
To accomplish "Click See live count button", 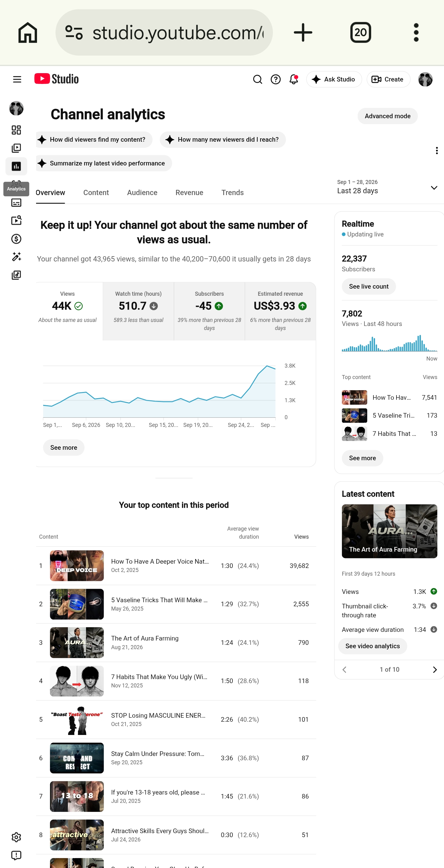I will 368,287.
